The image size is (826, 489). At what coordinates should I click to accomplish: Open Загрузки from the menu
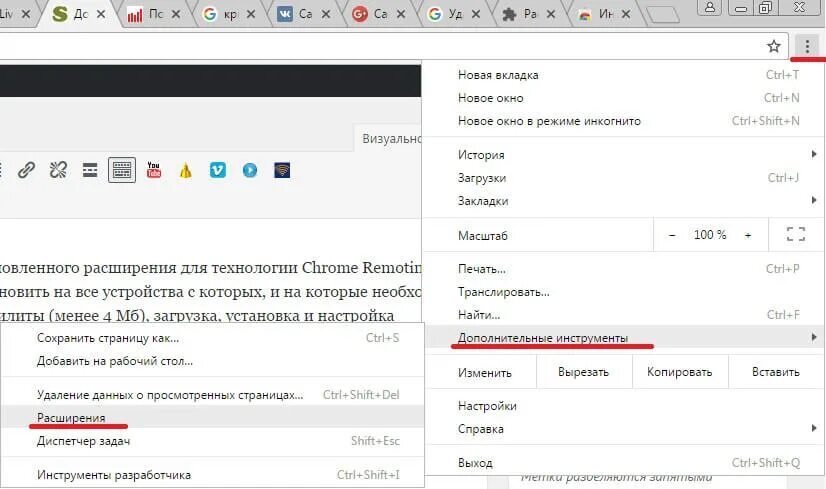click(624, 178)
